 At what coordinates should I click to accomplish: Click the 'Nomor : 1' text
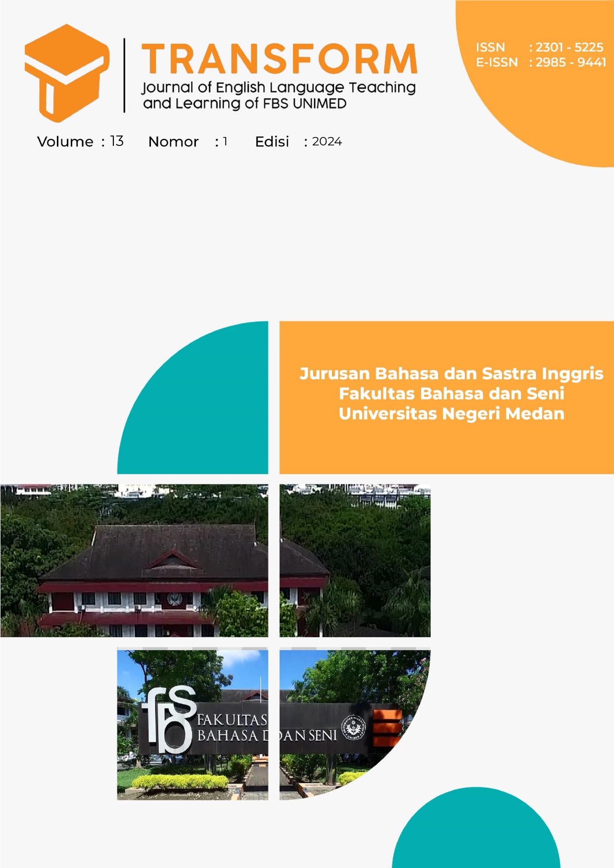[188, 142]
